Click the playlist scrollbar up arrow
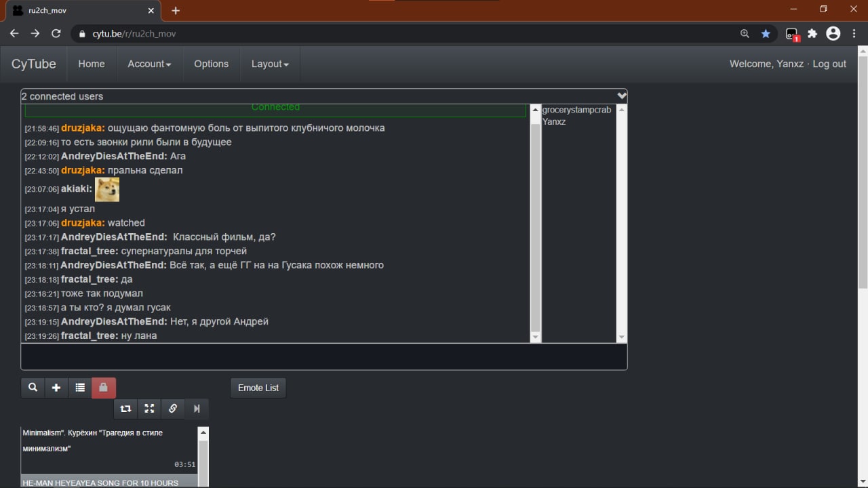Viewport: 868px width, 488px height. 203,432
